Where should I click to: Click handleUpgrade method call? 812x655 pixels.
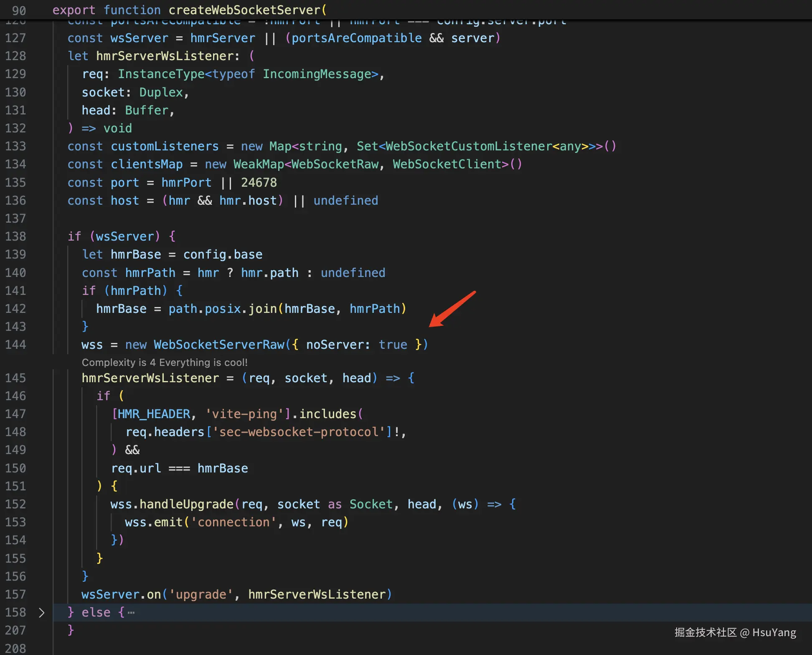point(186,504)
